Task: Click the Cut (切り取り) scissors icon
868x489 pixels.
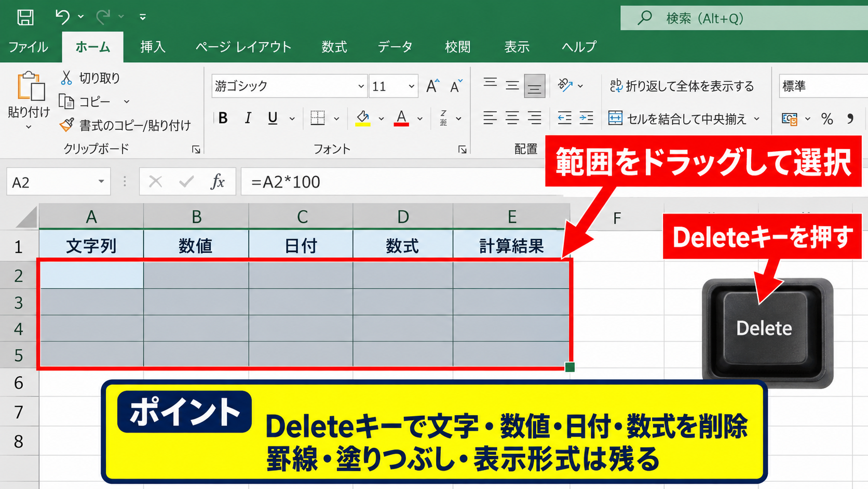Action: point(66,78)
